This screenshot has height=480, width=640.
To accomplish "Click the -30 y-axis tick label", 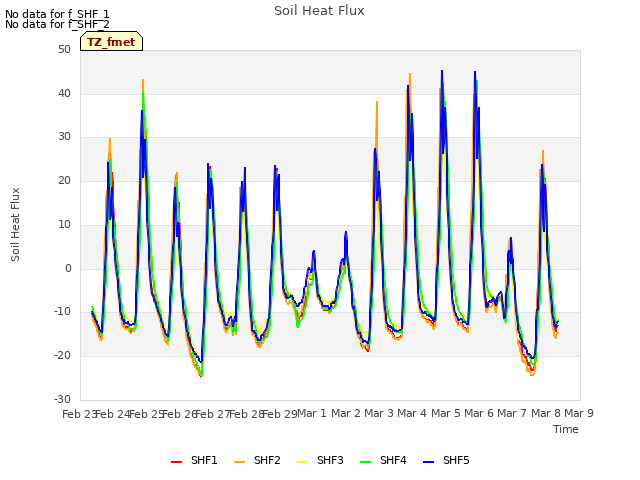I will [62, 399].
